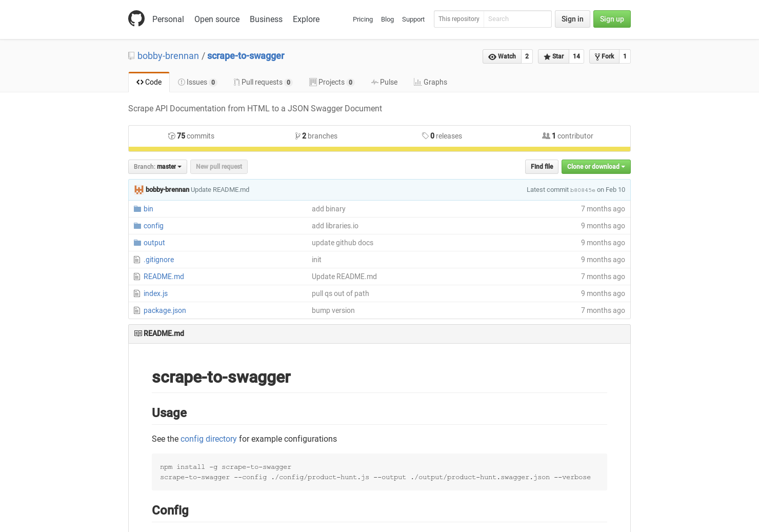Open the stargazers count 14
The image size is (759, 532).
click(576, 56)
